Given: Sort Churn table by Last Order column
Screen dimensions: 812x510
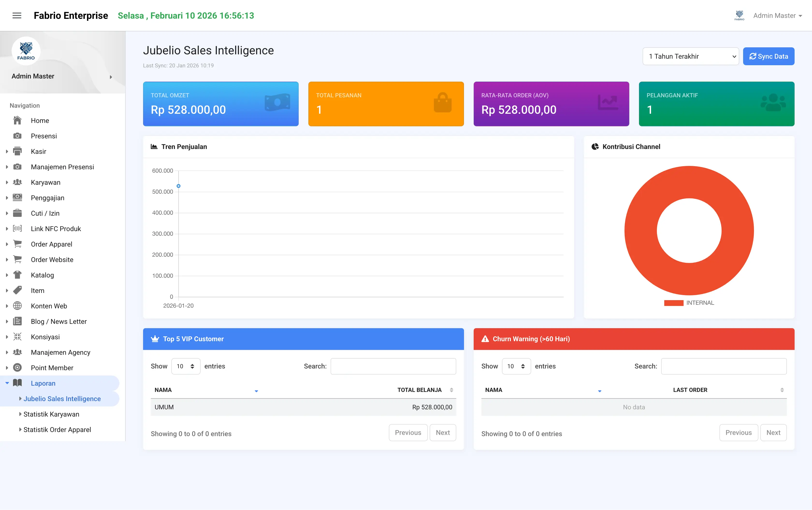Looking at the screenshot, I should pos(696,390).
